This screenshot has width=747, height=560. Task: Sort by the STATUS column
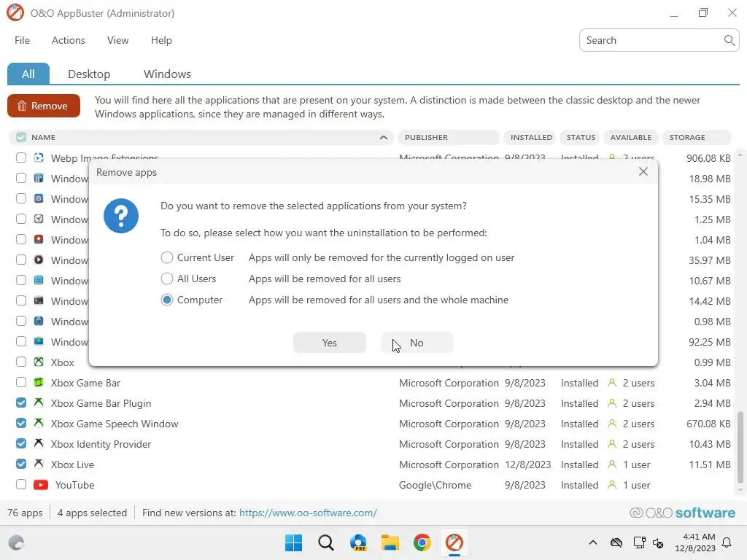[581, 137]
